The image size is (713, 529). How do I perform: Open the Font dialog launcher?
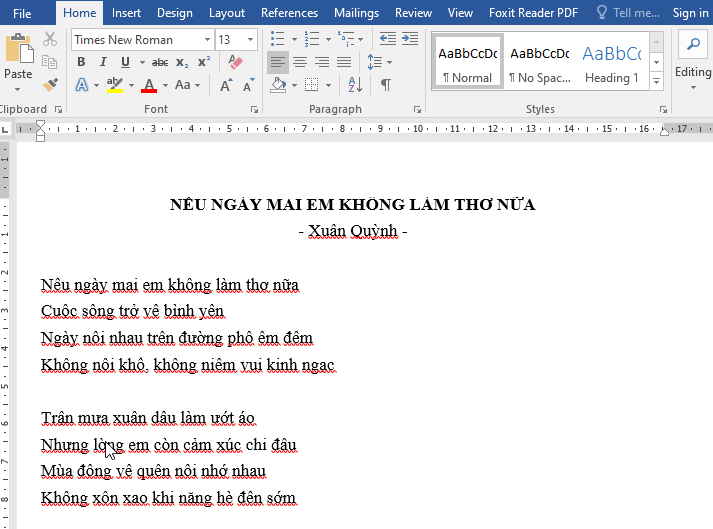[254, 110]
